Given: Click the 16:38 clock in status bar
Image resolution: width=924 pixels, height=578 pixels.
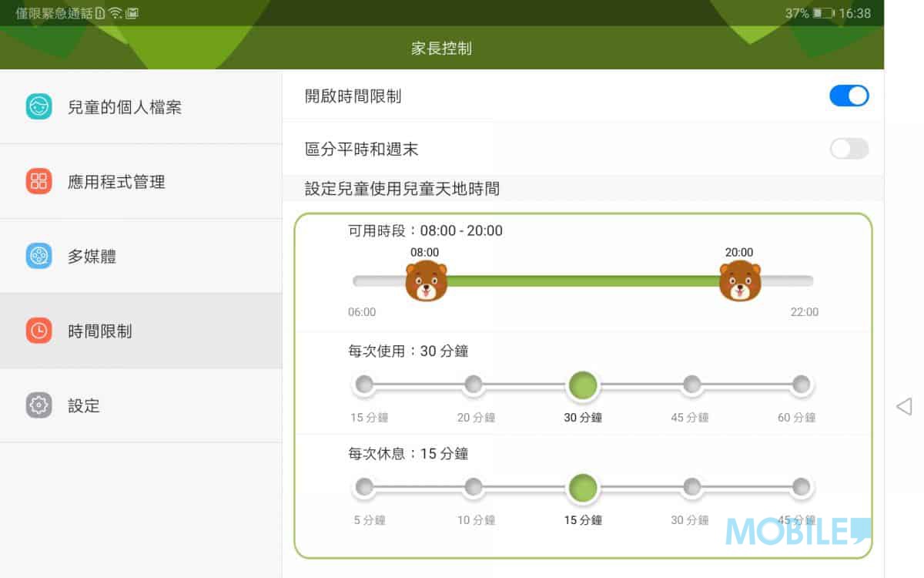Looking at the screenshot, I should [x=855, y=13].
